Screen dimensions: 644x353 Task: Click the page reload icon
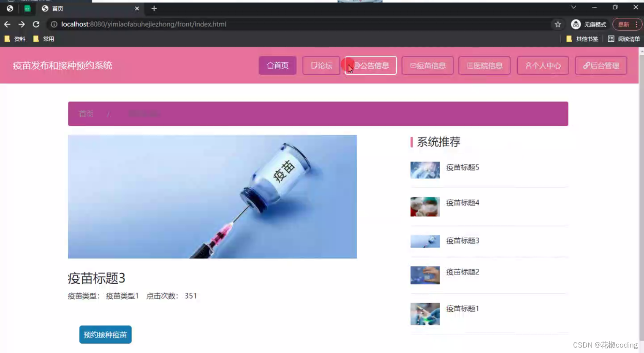tap(36, 24)
